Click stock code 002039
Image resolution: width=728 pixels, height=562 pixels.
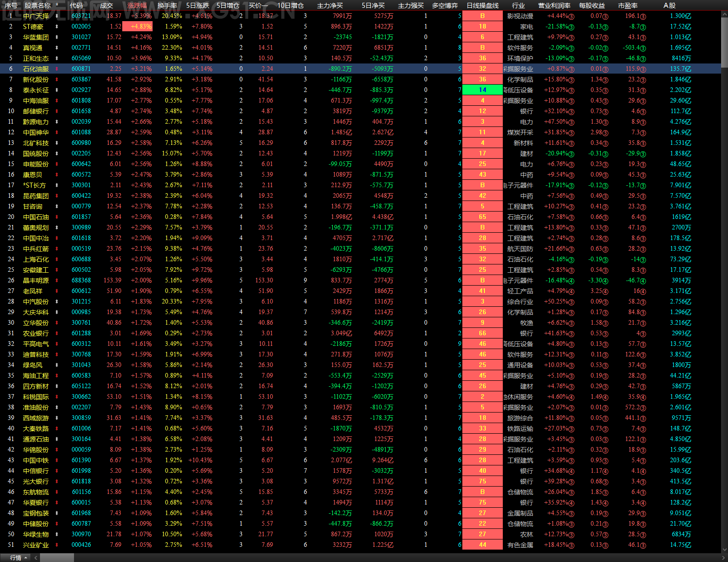pos(81,122)
